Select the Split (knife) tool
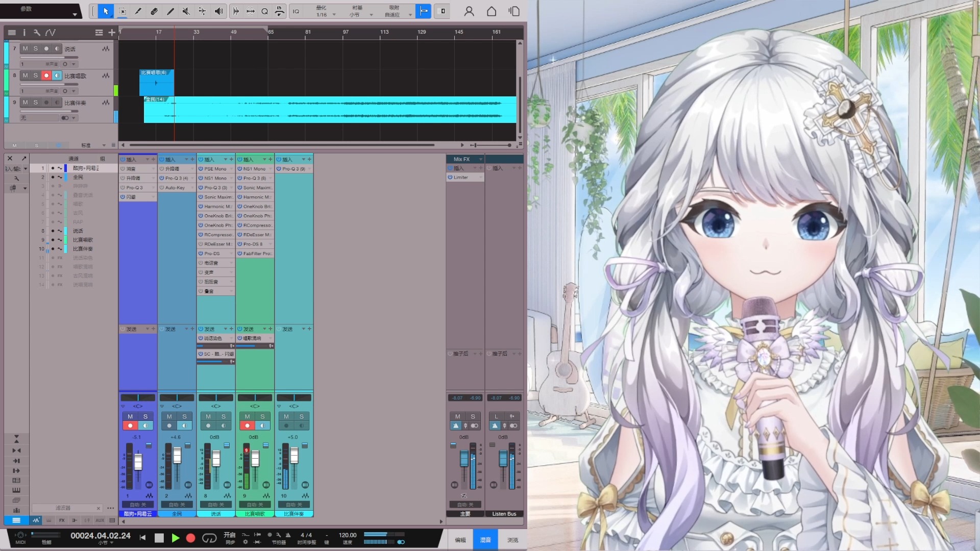Image resolution: width=980 pixels, height=551 pixels. click(x=138, y=11)
